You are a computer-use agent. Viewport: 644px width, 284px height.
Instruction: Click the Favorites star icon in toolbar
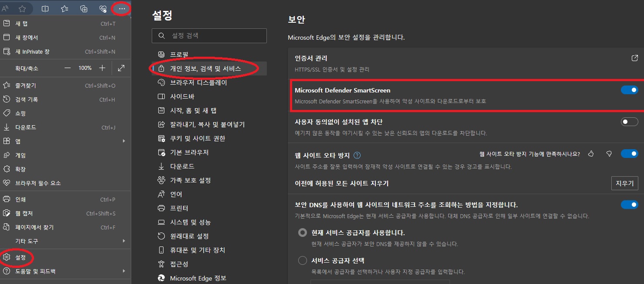[22, 8]
